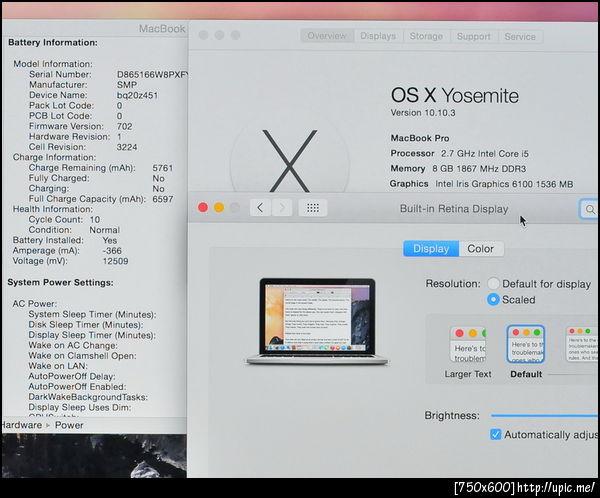
Task: Click the 'Full Charge Capacity (mAh): 6597' line
Action: pos(101,199)
